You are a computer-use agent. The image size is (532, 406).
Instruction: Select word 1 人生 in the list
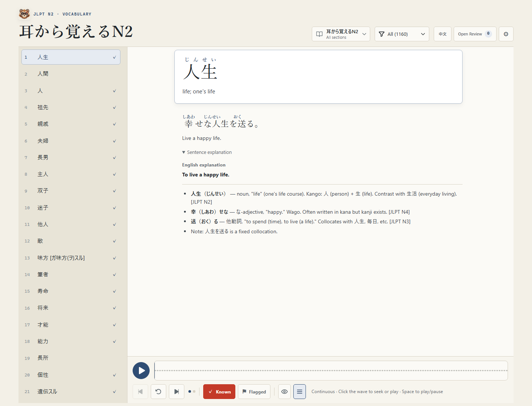[x=71, y=57]
